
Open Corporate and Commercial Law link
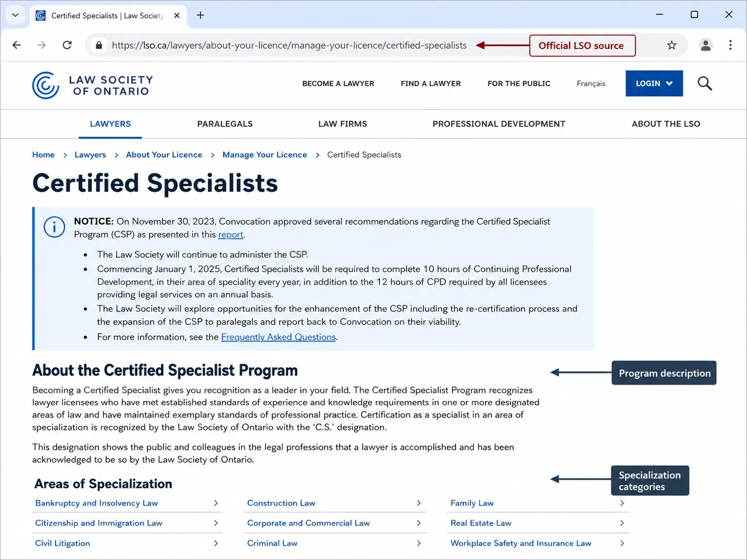pos(308,523)
